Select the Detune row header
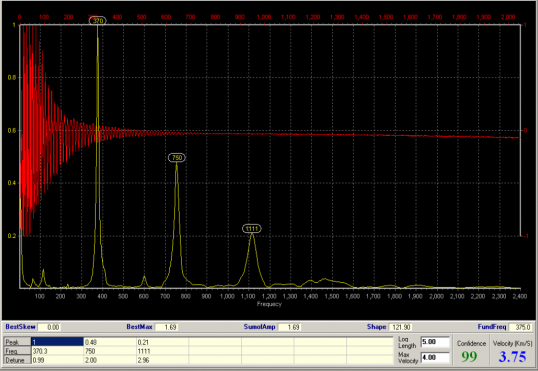Viewport: 538px width, 371px height. tap(17, 360)
